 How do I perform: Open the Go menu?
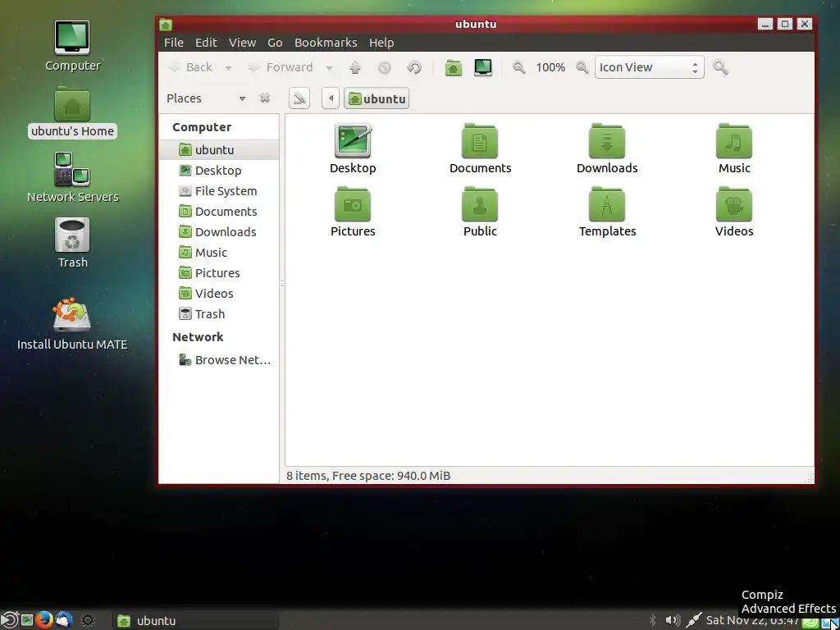pos(275,43)
